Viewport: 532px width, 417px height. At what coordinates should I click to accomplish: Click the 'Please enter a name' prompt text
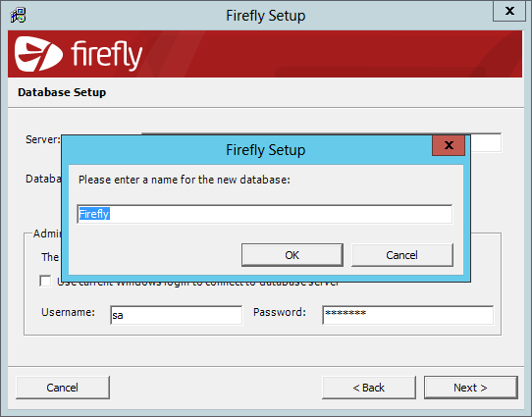click(x=185, y=180)
